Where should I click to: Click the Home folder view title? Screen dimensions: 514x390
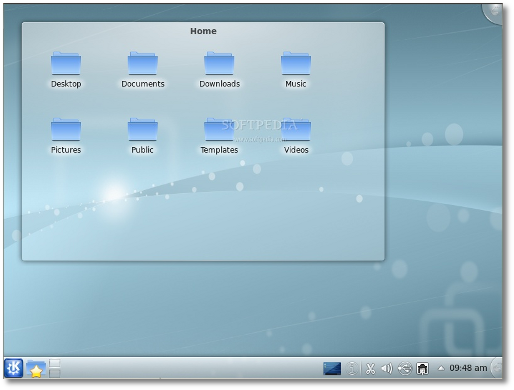pyautogui.click(x=203, y=31)
